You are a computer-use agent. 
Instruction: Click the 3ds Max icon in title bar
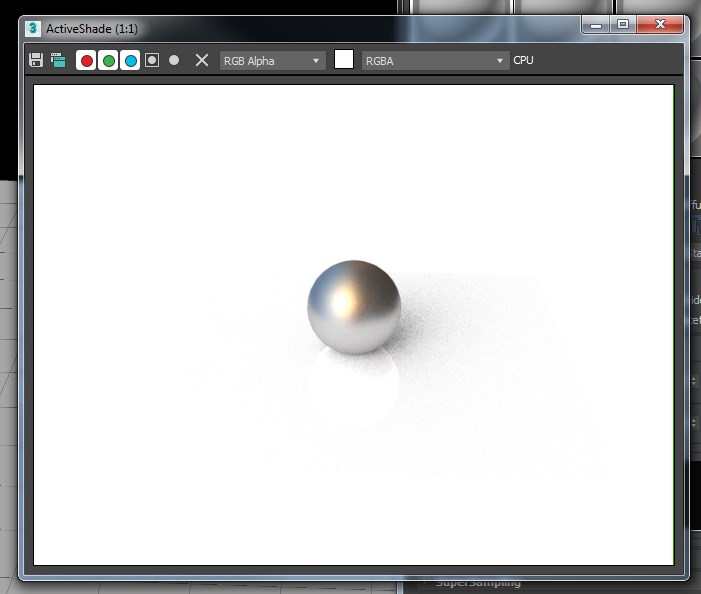tap(33, 29)
